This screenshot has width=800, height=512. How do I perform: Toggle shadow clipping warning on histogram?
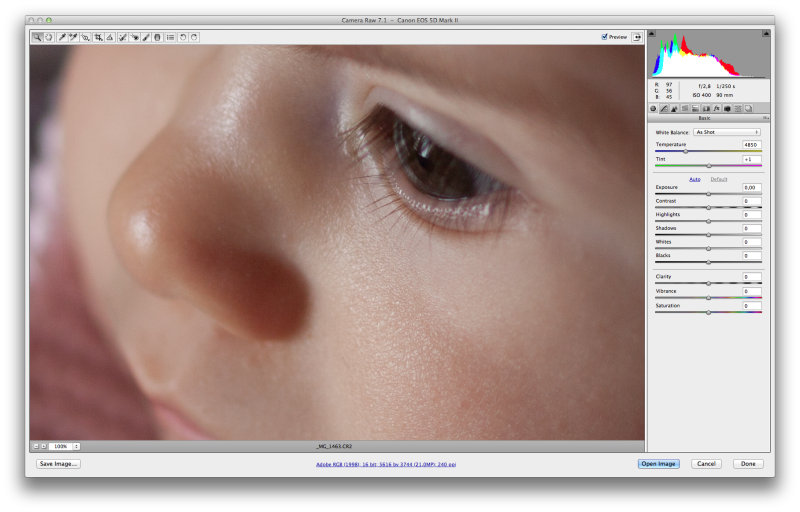652,34
